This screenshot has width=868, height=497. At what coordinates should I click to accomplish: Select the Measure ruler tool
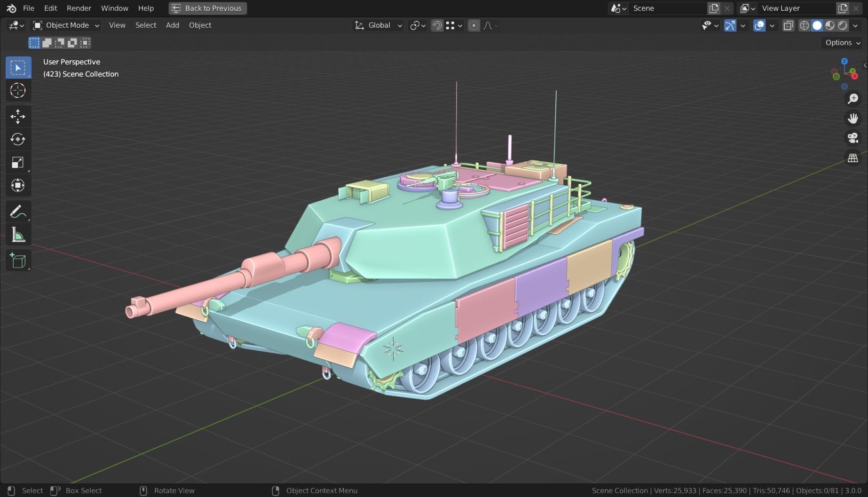(x=18, y=235)
